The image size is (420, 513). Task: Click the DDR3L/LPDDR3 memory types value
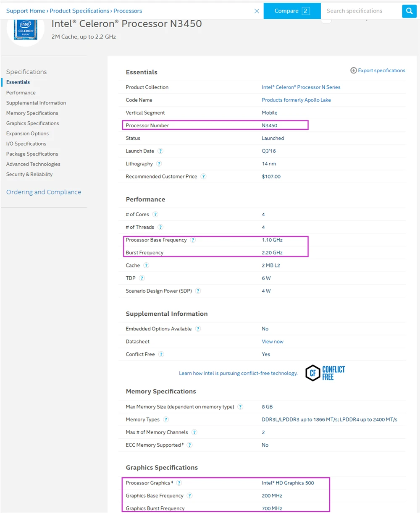[329, 420]
